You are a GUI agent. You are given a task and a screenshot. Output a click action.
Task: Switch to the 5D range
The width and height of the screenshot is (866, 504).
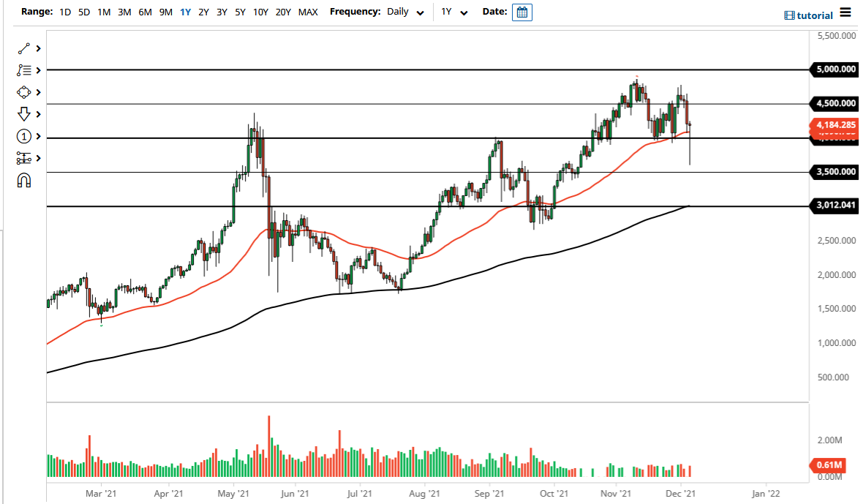coord(83,12)
